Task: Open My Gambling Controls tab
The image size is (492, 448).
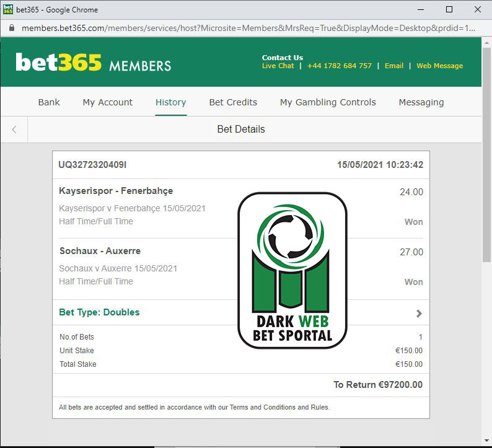Action: (328, 102)
